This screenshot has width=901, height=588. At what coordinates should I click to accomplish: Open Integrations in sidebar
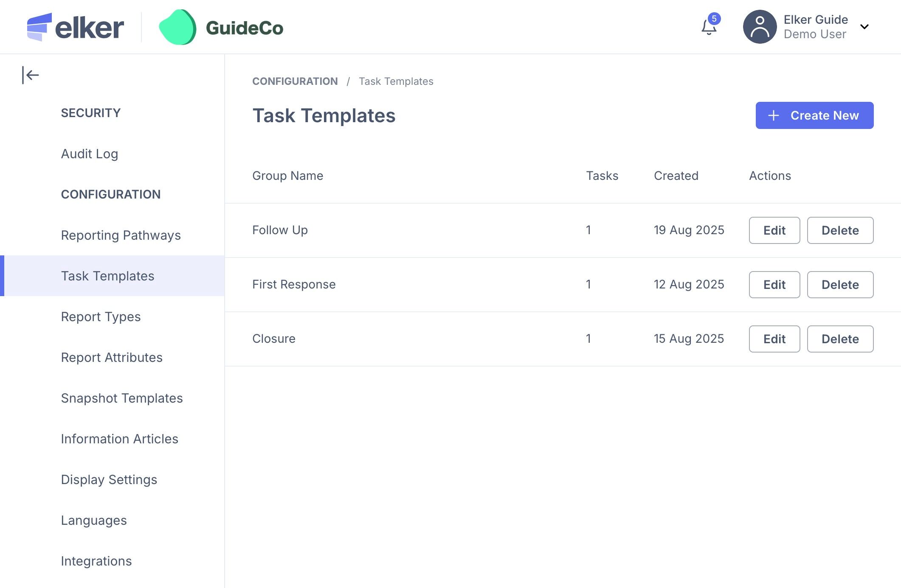[x=96, y=561]
